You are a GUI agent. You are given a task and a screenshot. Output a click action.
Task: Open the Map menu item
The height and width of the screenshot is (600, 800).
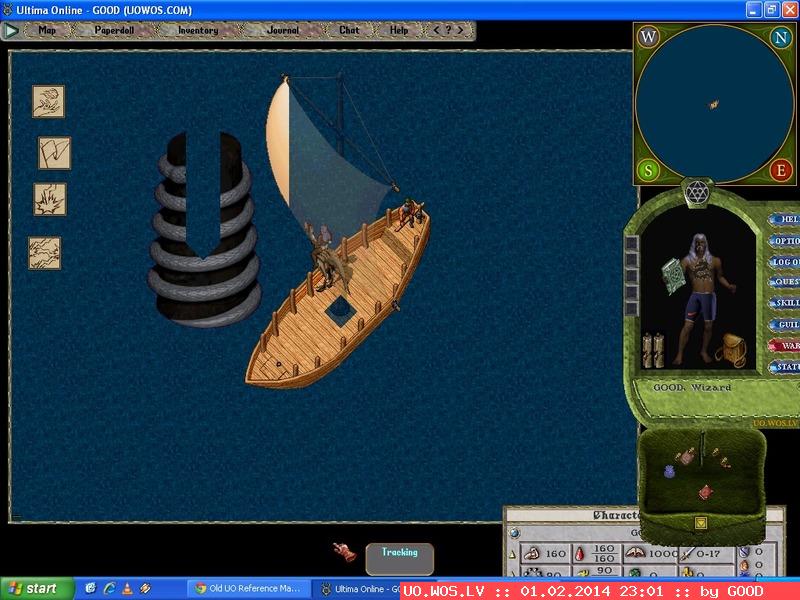(47, 30)
